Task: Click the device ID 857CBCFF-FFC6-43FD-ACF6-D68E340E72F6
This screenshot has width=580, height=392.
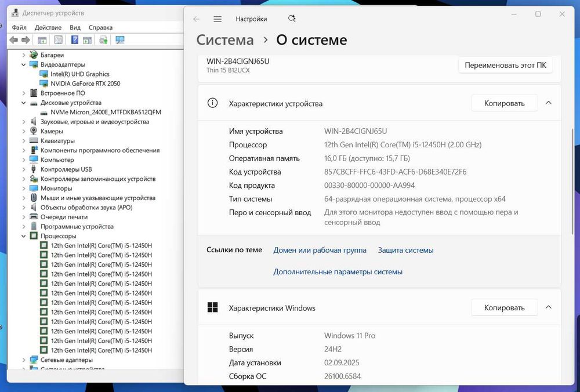Action: pyautogui.click(x=396, y=172)
